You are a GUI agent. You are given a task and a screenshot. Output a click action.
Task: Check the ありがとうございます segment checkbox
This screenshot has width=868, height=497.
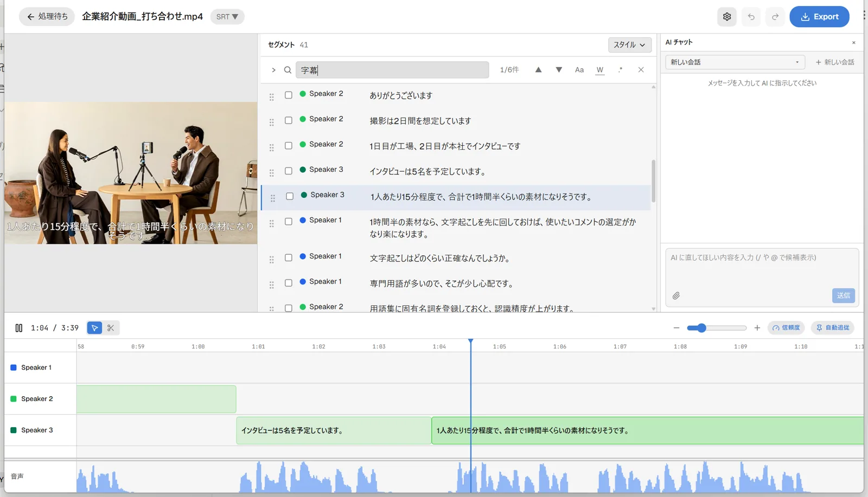click(x=289, y=95)
